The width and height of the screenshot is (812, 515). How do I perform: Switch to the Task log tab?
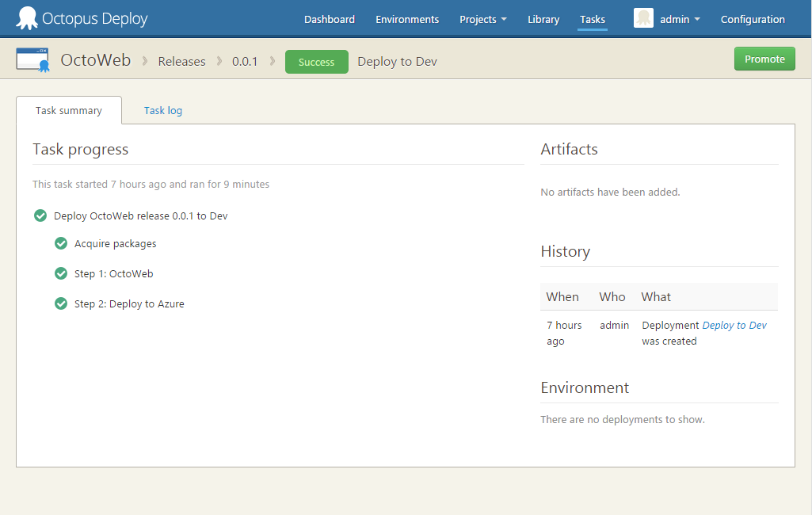162,110
